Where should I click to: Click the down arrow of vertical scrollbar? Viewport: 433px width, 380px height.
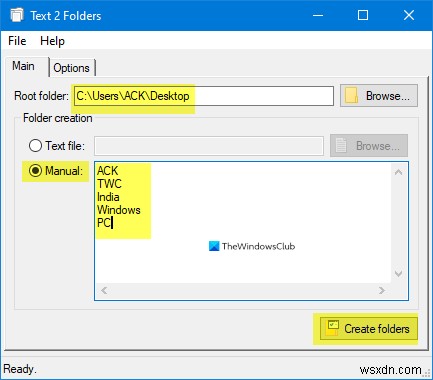pos(398,274)
